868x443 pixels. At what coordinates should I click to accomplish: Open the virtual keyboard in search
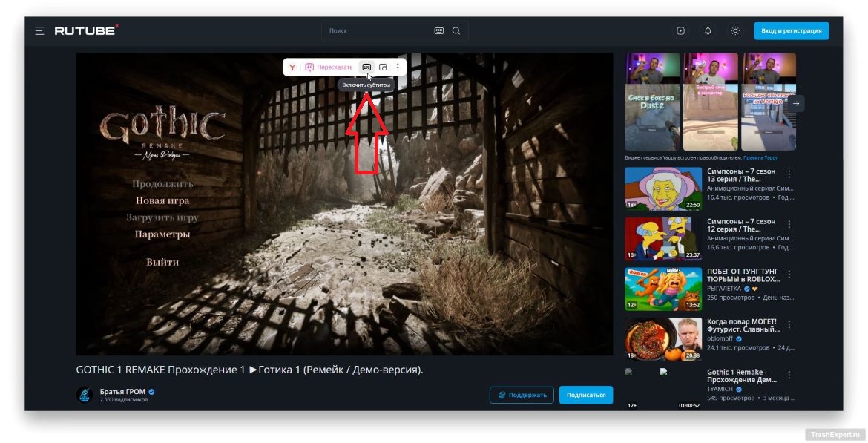coord(439,31)
